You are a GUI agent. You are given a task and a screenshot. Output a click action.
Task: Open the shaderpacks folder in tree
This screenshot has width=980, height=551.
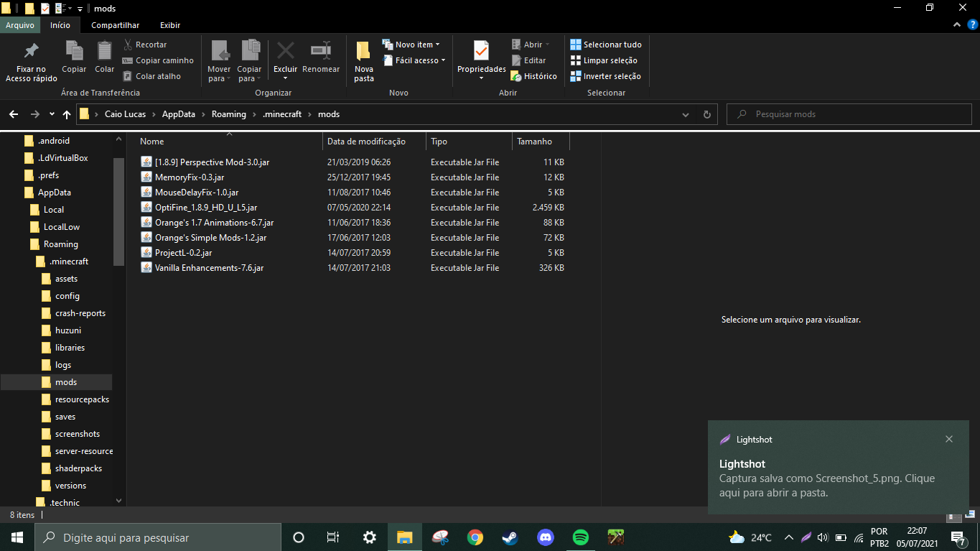[x=72, y=468]
